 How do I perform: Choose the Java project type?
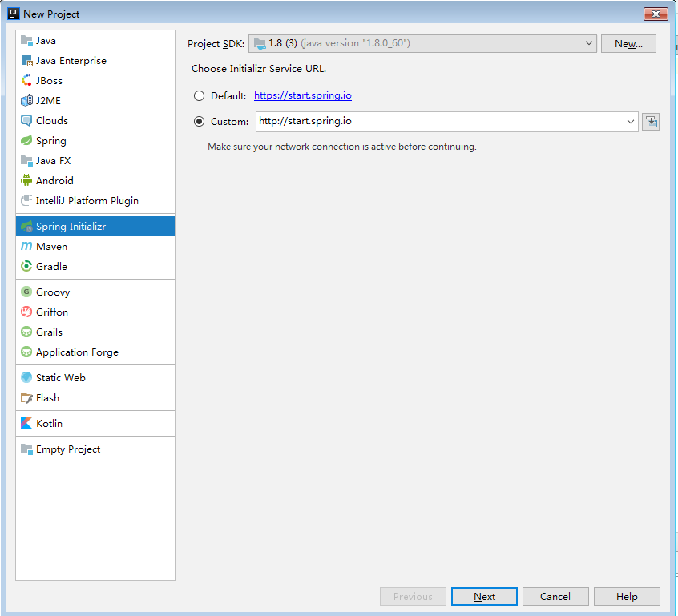pos(95,41)
